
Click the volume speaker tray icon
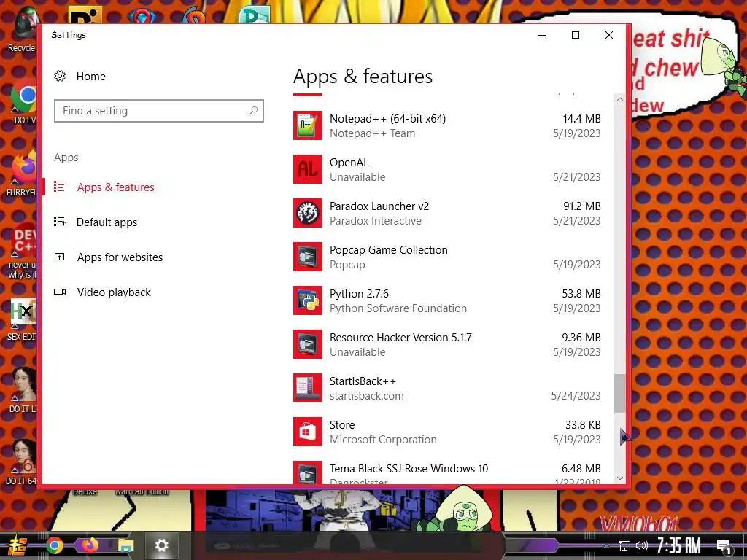[641, 545]
